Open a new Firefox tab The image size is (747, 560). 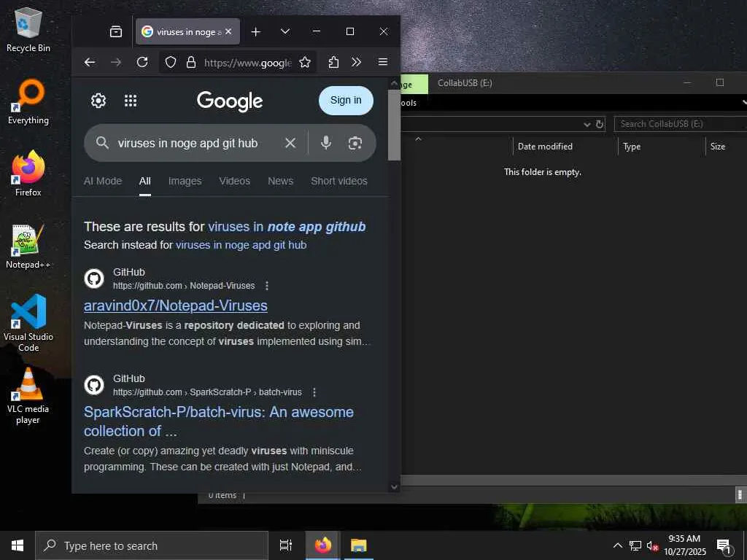[x=256, y=31]
